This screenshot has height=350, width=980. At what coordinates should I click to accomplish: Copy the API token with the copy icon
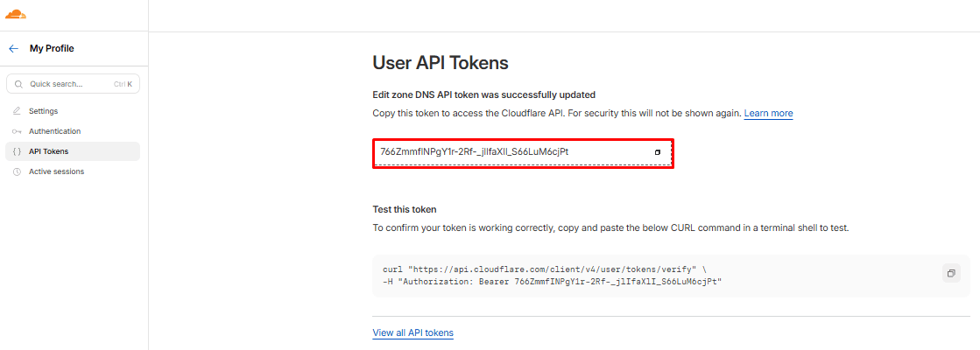pos(658,152)
